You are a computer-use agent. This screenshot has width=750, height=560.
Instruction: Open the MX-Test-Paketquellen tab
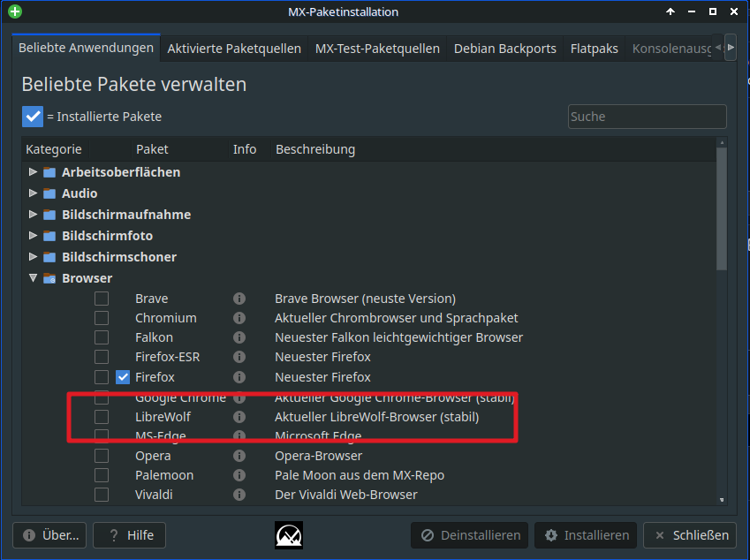(377, 49)
